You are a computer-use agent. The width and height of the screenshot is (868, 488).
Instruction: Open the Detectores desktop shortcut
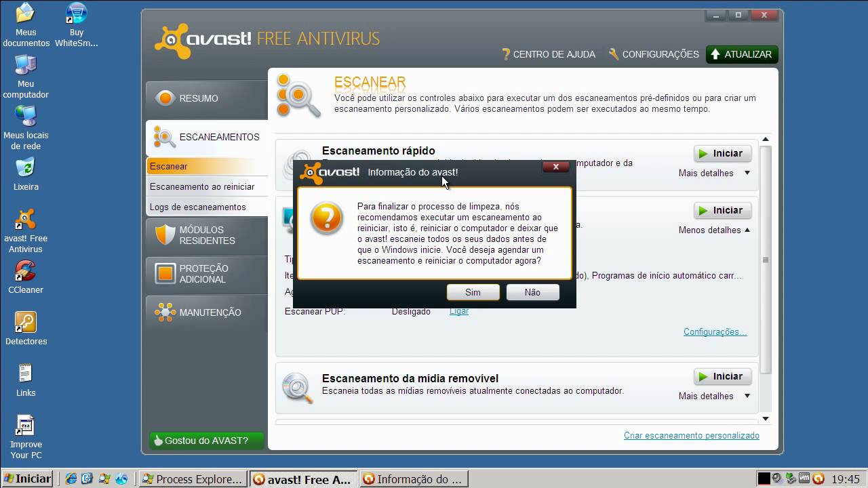click(26, 329)
